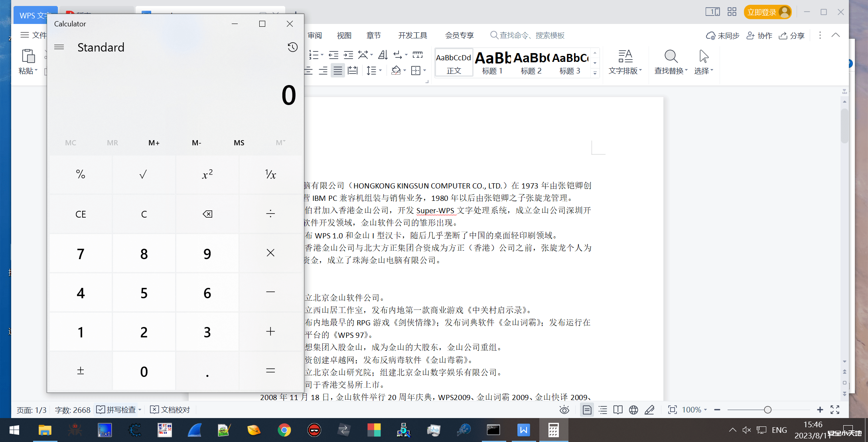Expand the numbered list options arrow
Viewport: 868px width, 442px height.
point(322,55)
